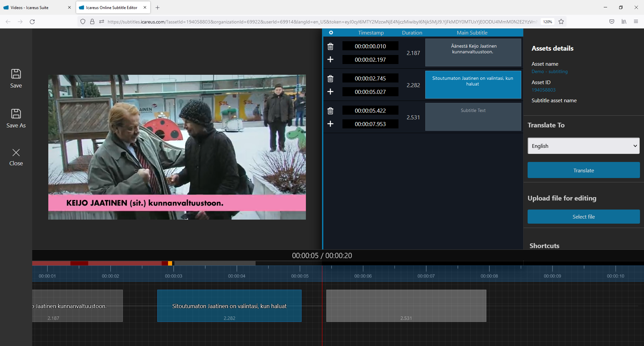
Task: Delete the first subtitle with trash icon
Action: pos(330,47)
